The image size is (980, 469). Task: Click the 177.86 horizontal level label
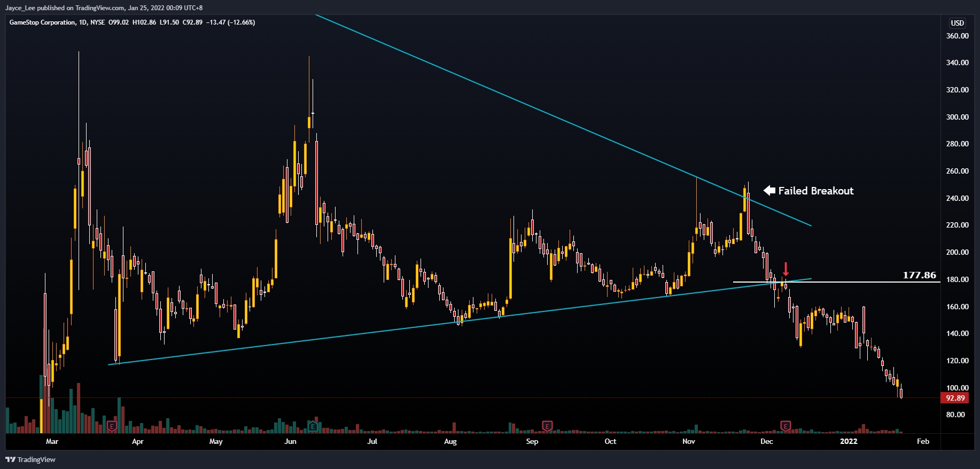(919, 275)
